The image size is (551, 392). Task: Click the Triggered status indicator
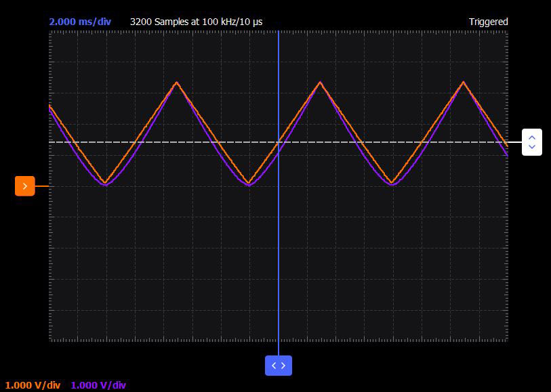(x=489, y=22)
